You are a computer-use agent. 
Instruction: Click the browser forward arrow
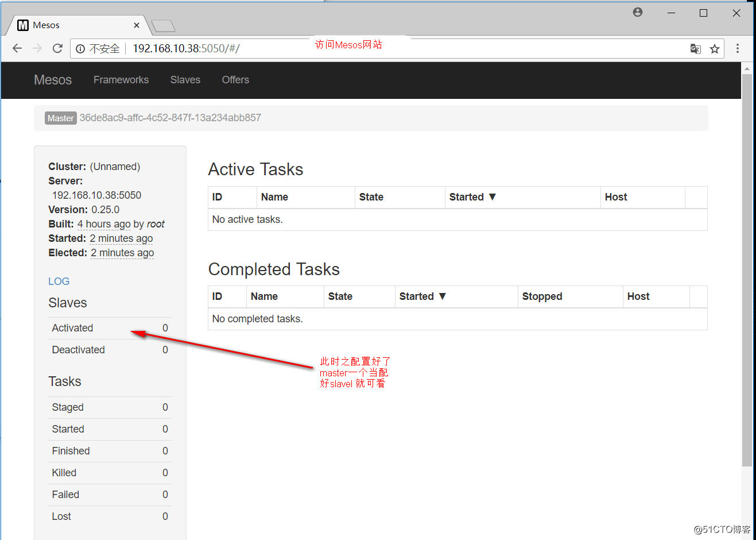pyautogui.click(x=37, y=48)
